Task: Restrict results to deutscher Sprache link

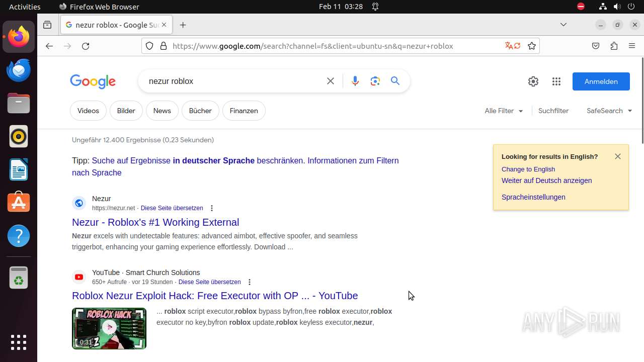Action: (x=198, y=161)
